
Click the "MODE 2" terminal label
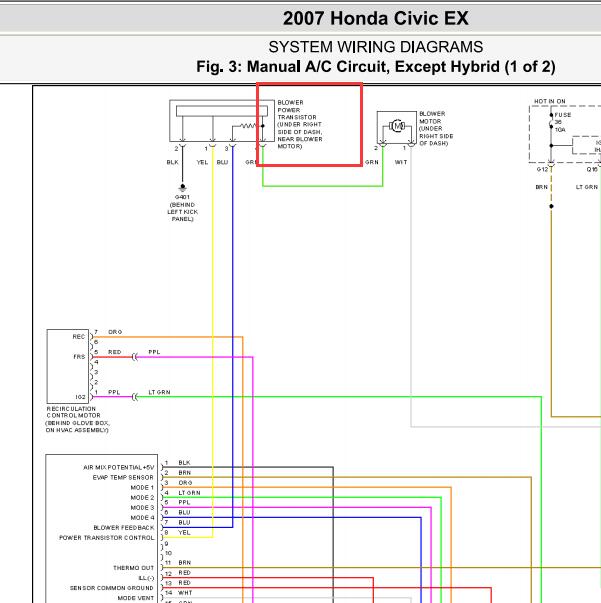click(142, 497)
